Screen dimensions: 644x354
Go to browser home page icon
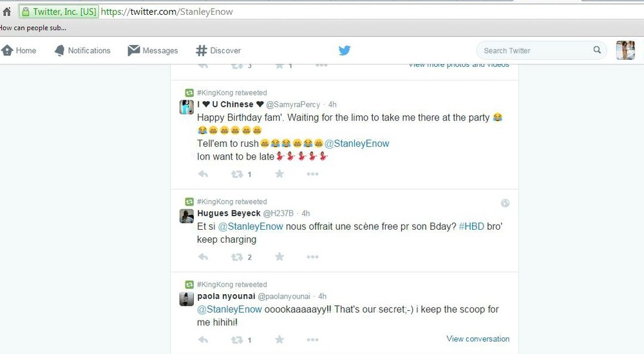(6, 12)
